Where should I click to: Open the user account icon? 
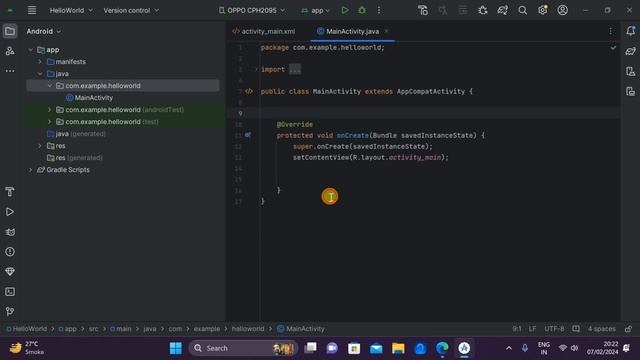coord(562,10)
